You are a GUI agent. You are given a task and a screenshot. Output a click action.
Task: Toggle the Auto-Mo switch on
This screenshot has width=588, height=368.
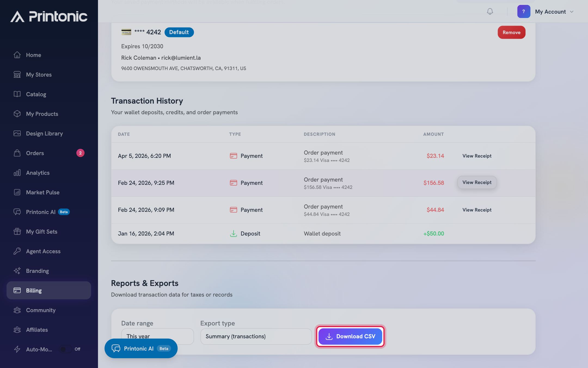pyautogui.click(x=66, y=349)
